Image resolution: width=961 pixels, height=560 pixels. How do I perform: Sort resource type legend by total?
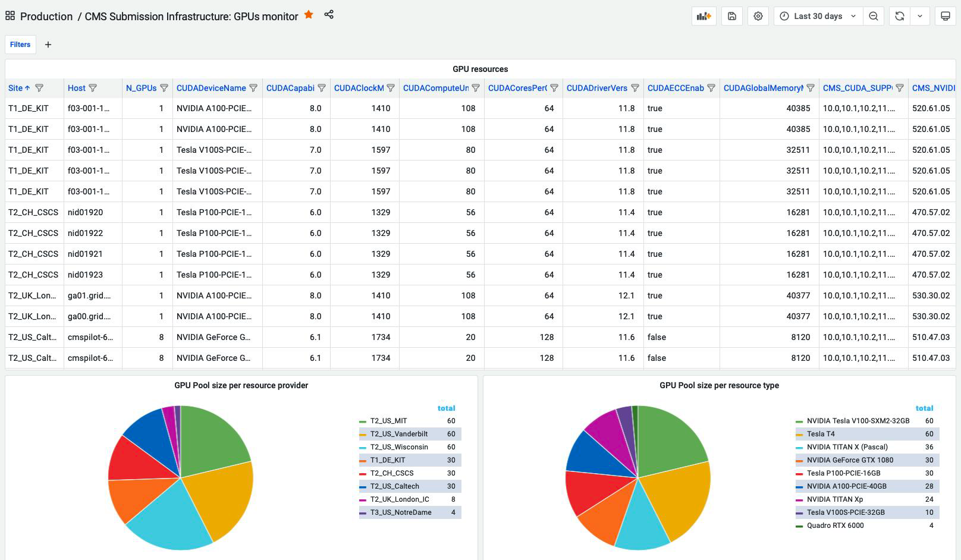pyautogui.click(x=924, y=408)
